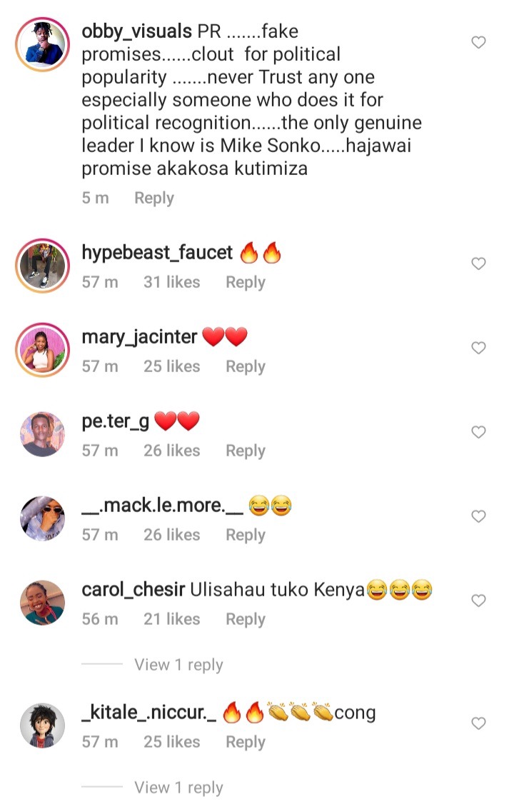
Task: Tap the heart on hypebeast_faucet's comment
Action: [x=478, y=264]
